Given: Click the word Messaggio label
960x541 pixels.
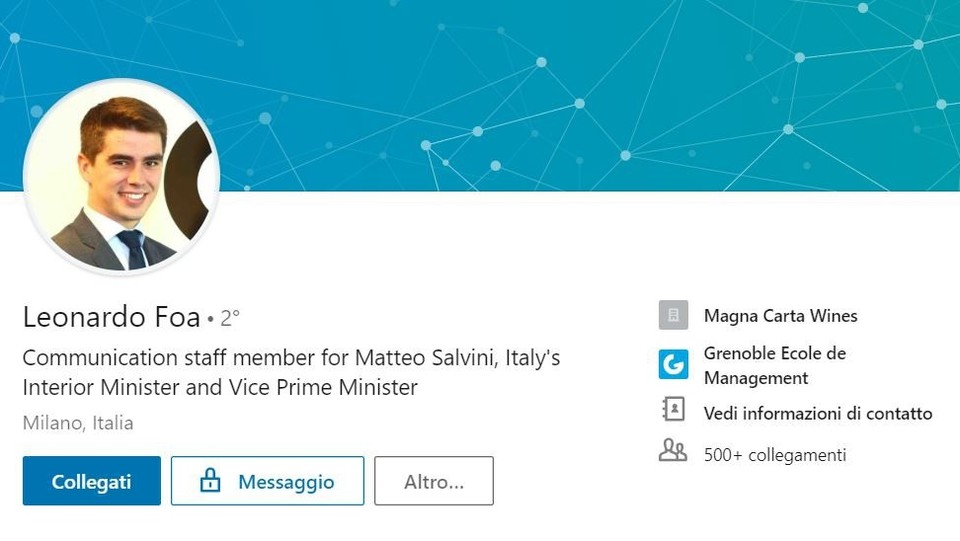Looking at the screenshot, I should [x=287, y=482].
